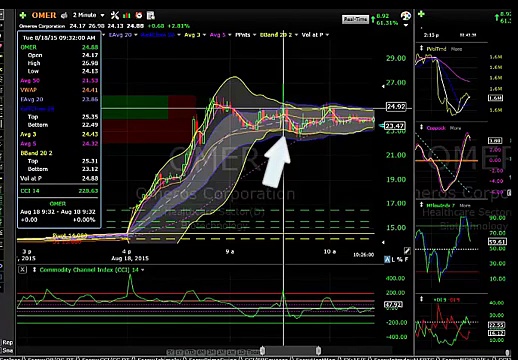Click the reorder arrow beside Commodity Channel Index

[34, 270]
